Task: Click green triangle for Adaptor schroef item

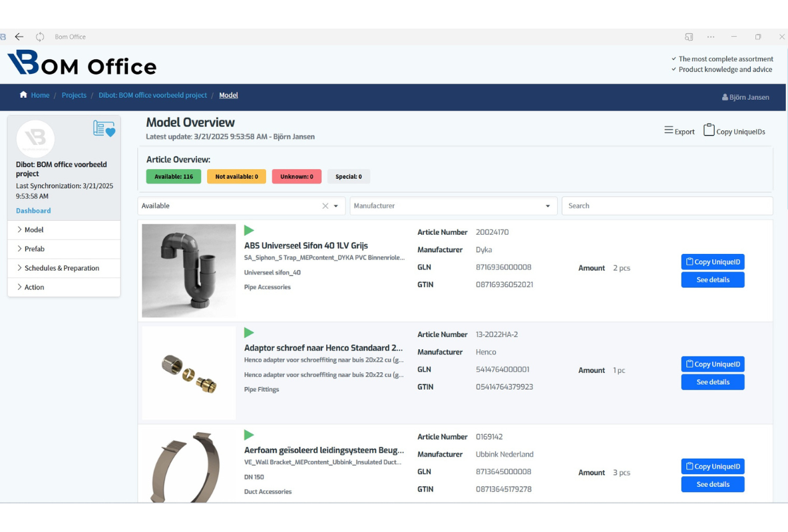Action: tap(249, 332)
